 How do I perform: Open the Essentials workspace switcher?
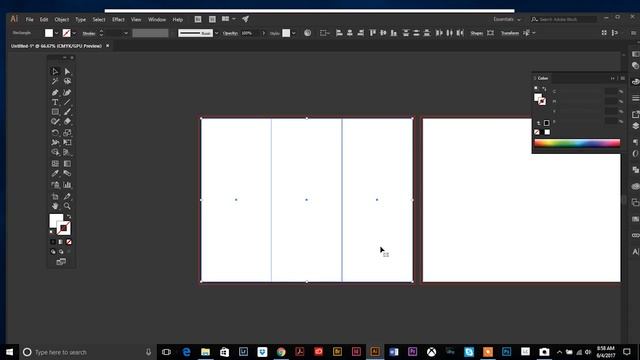coord(507,19)
